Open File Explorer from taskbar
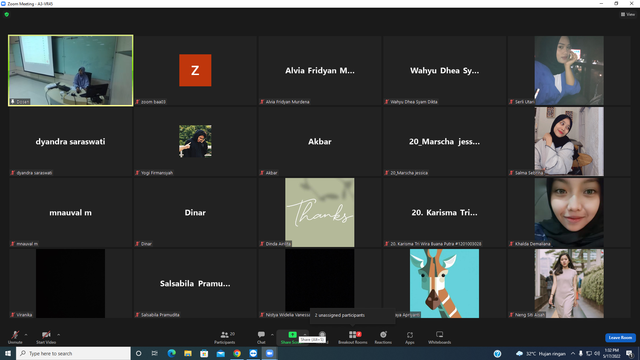The height and width of the screenshot is (360, 640). 188,353
